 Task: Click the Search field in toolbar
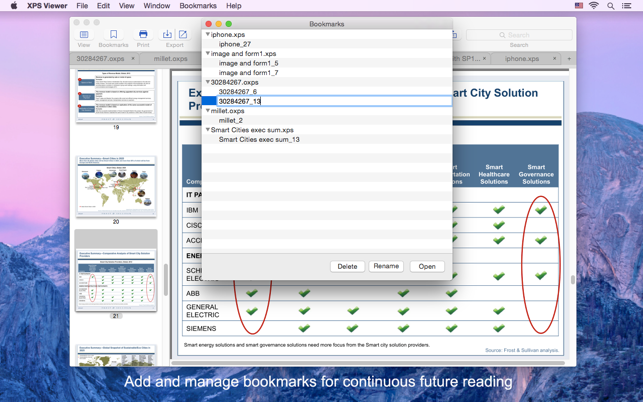pyautogui.click(x=519, y=35)
